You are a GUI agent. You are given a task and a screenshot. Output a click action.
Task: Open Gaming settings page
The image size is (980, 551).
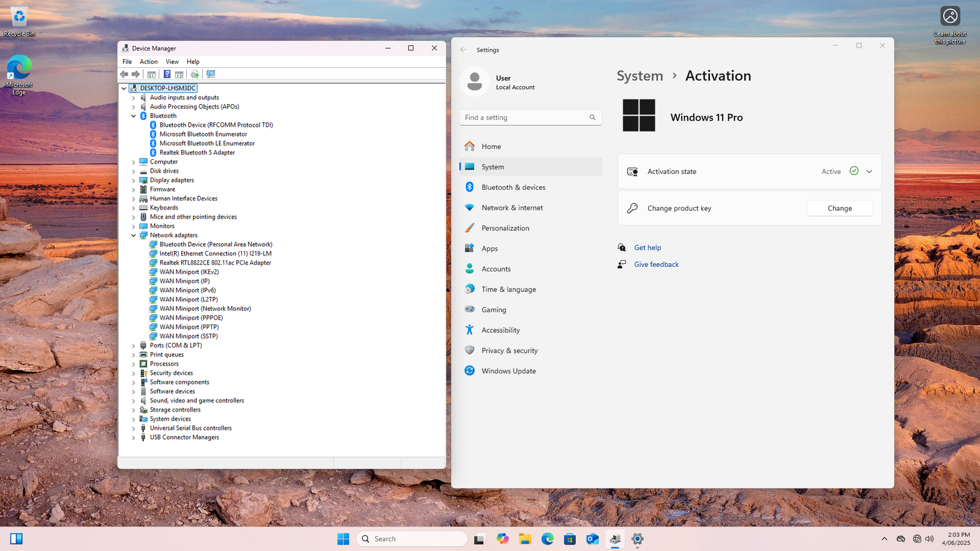coord(530,310)
